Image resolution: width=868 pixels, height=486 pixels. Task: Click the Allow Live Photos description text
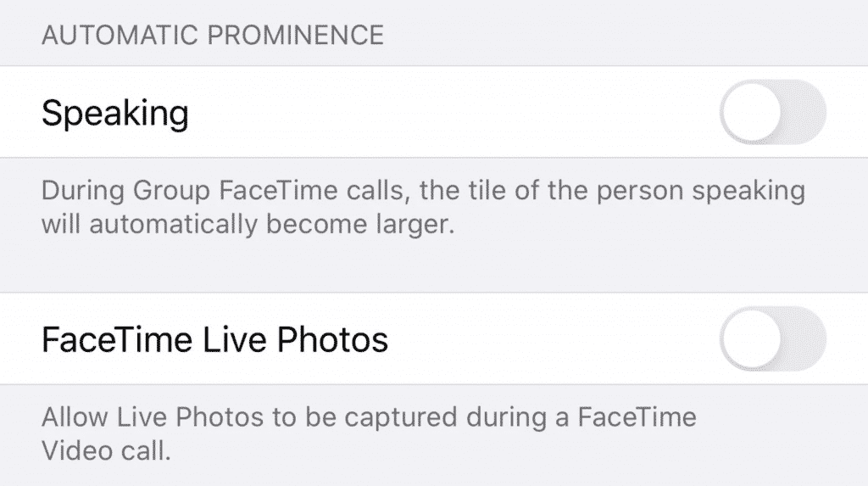pos(369,433)
